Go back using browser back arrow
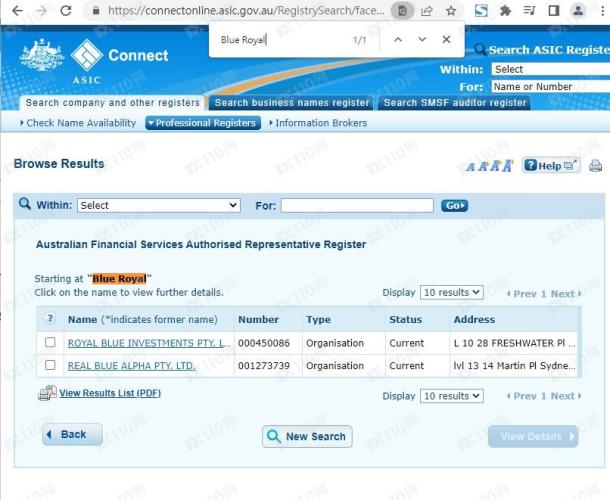 pos(17,11)
